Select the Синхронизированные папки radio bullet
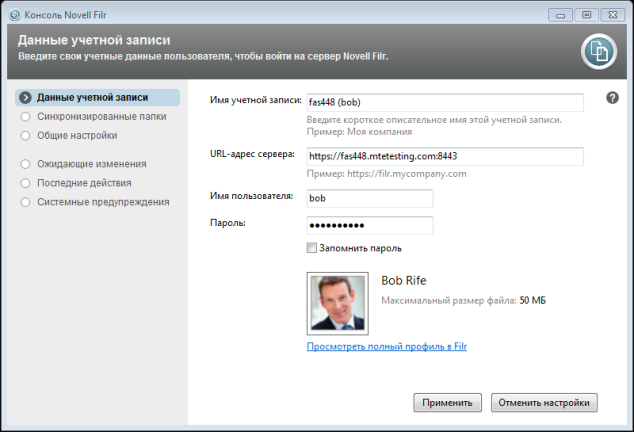The image size is (634, 432). (25, 116)
